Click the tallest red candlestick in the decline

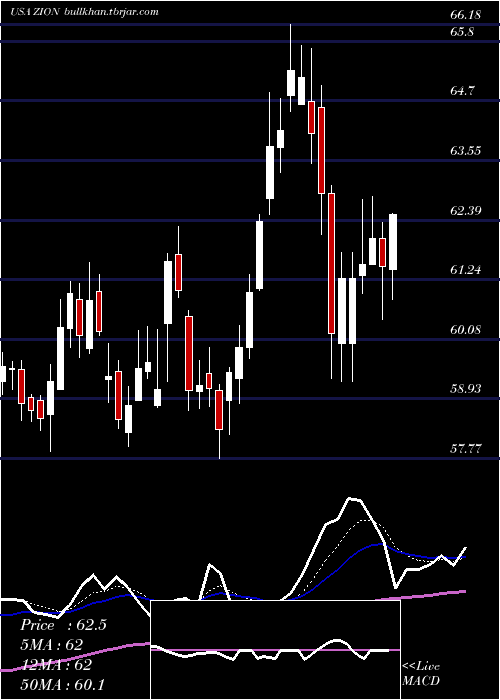pos(331,263)
